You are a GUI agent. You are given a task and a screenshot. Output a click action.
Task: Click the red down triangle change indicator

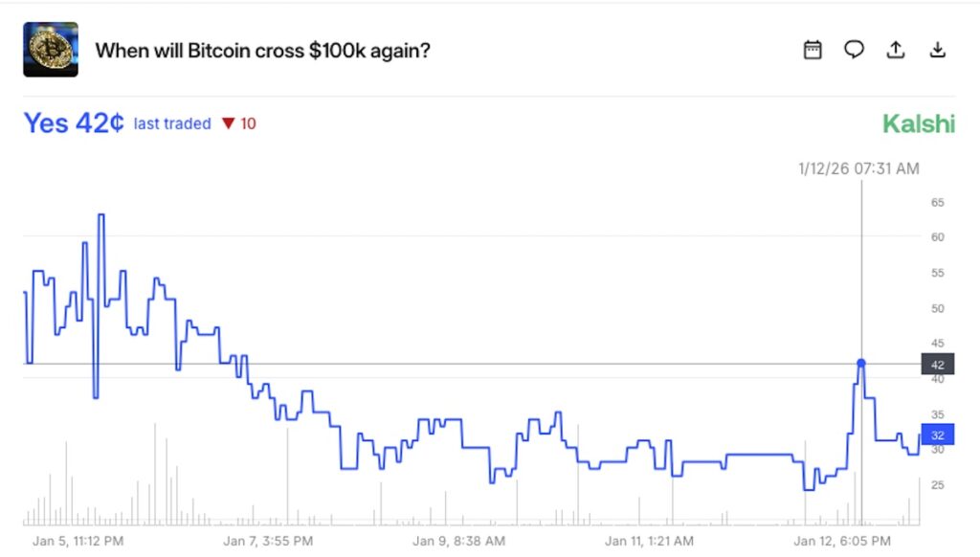(x=228, y=123)
